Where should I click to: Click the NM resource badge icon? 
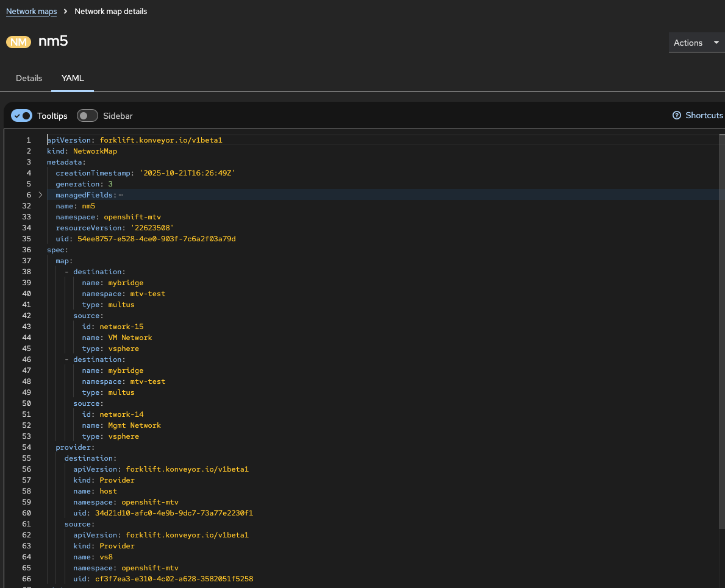[x=19, y=42]
